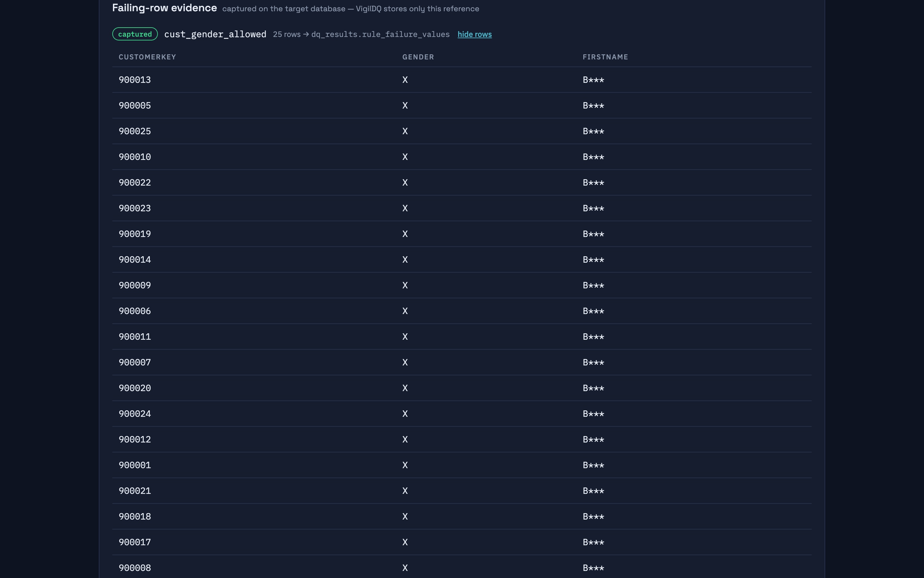Click the FIRSTNAME column header
924x578 pixels.
pos(605,57)
